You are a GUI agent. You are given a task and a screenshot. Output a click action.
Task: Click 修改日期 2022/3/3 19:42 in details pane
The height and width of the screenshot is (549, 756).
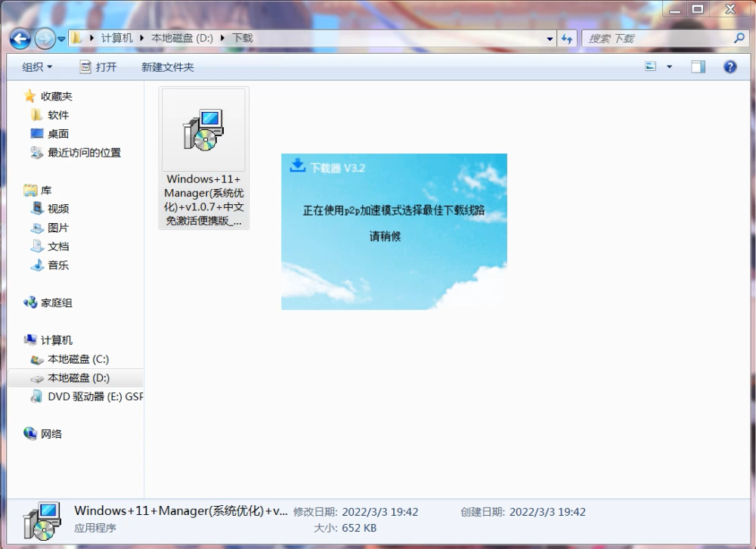point(356,512)
